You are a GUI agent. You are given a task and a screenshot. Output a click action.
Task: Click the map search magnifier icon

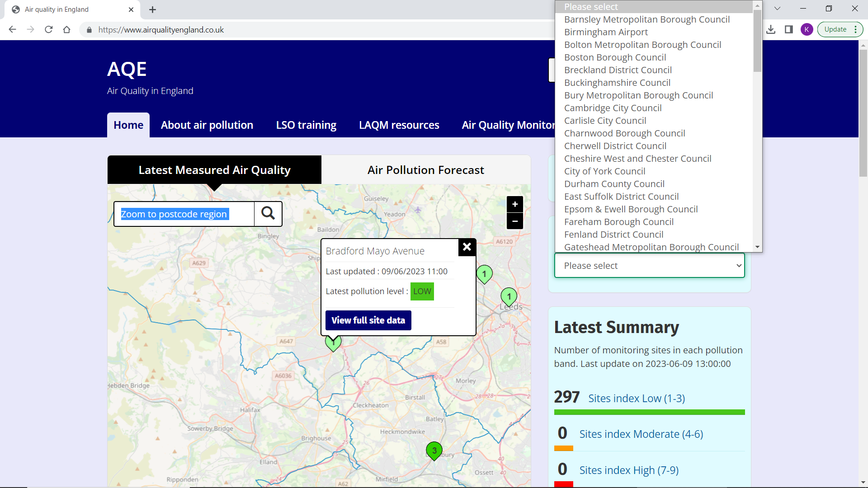268,214
